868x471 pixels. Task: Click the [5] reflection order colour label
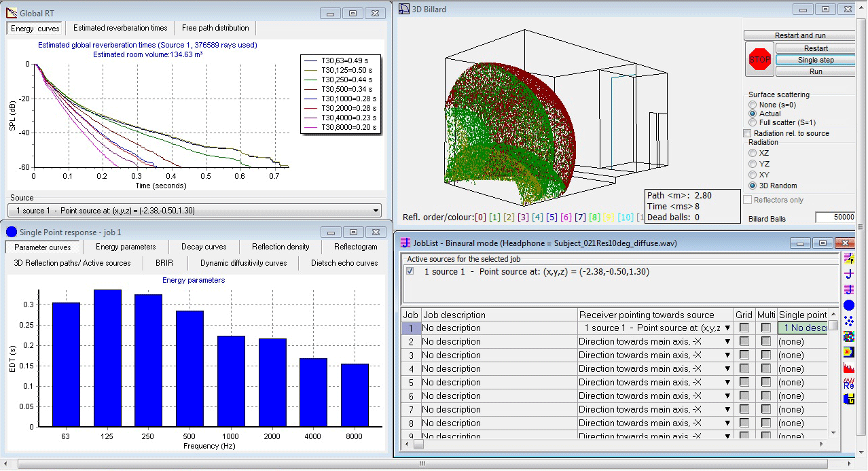point(552,217)
